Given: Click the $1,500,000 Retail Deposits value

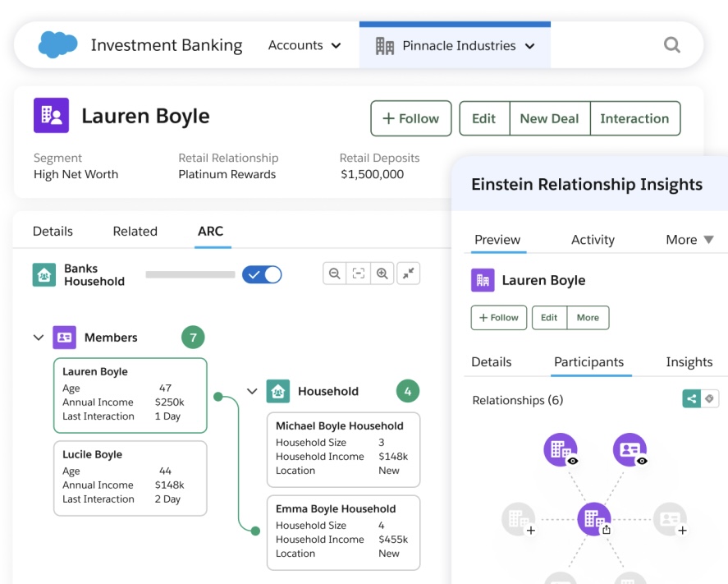Looking at the screenshot, I should click(372, 174).
